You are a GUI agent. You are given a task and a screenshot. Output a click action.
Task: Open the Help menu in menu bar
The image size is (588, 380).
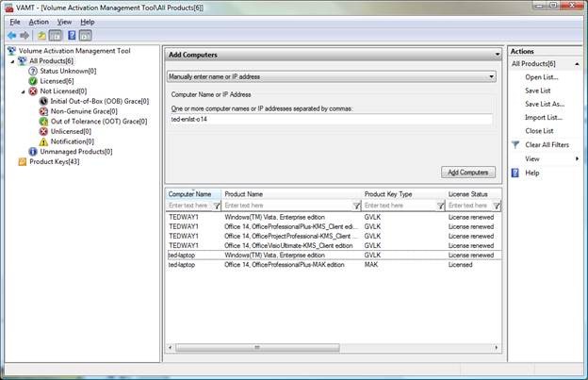click(87, 22)
